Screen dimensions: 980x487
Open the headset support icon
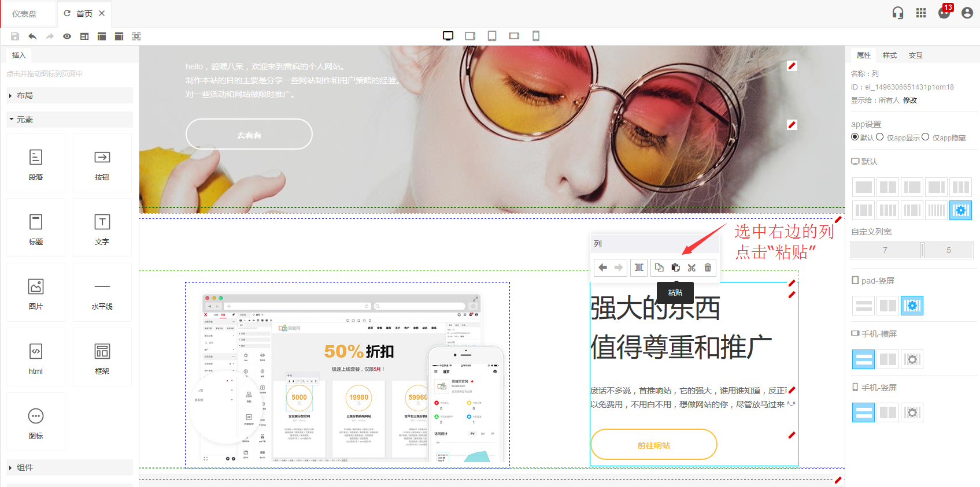point(898,13)
